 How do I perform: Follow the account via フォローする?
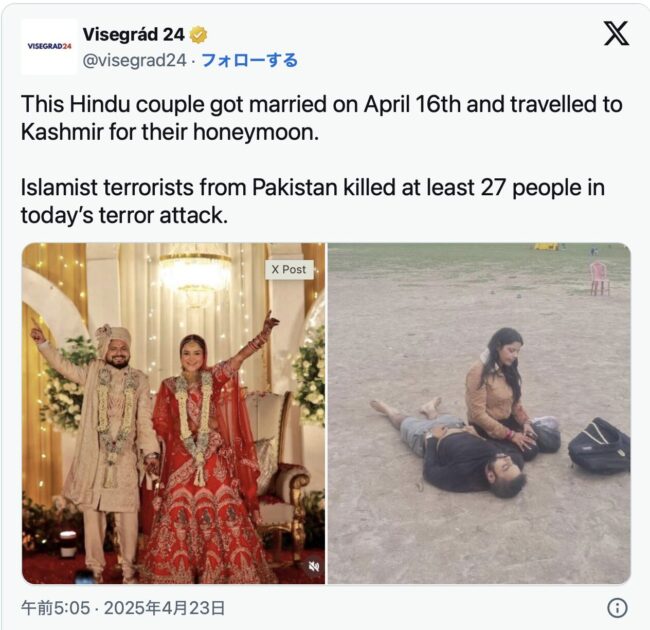[250, 61]
